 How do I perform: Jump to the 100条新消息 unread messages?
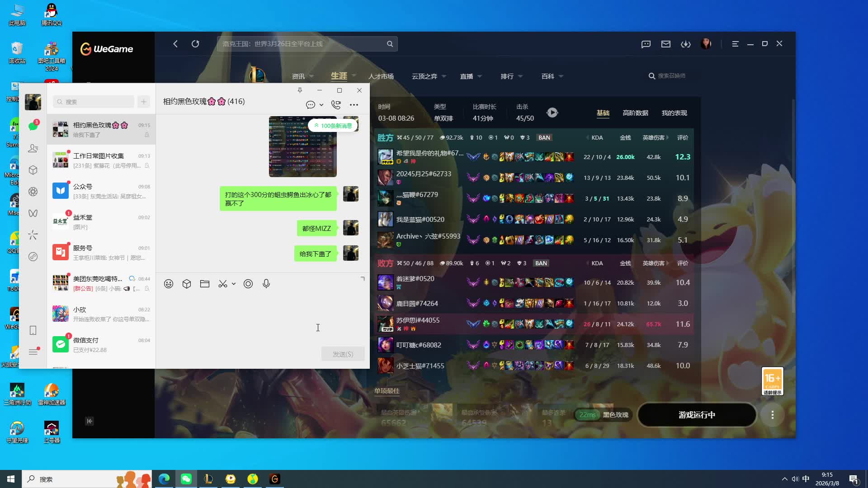(333, 126)
